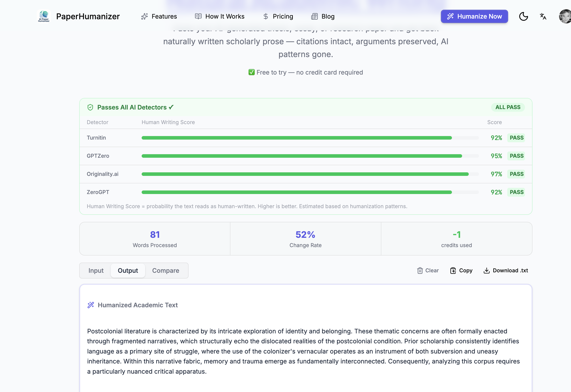This screenshot has height=392, width=571.
Task: Click the magic wand icon by Humanized Academic Text
Action: point(91,305)
